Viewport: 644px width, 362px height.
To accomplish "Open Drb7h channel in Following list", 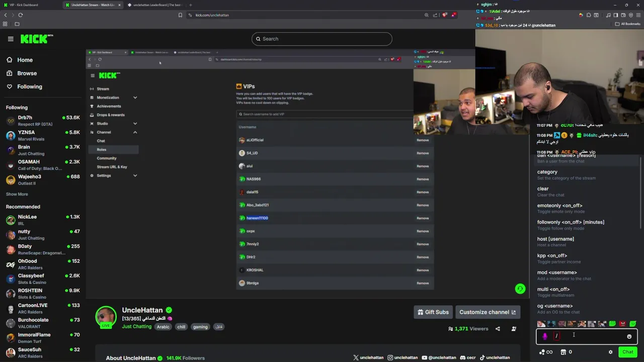I will (43, 121).
